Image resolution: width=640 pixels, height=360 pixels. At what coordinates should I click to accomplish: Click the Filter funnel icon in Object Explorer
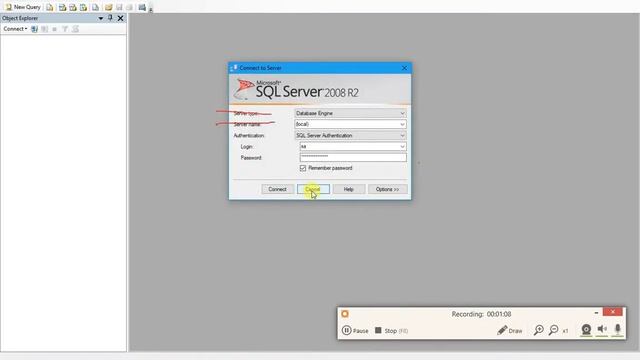65,29
